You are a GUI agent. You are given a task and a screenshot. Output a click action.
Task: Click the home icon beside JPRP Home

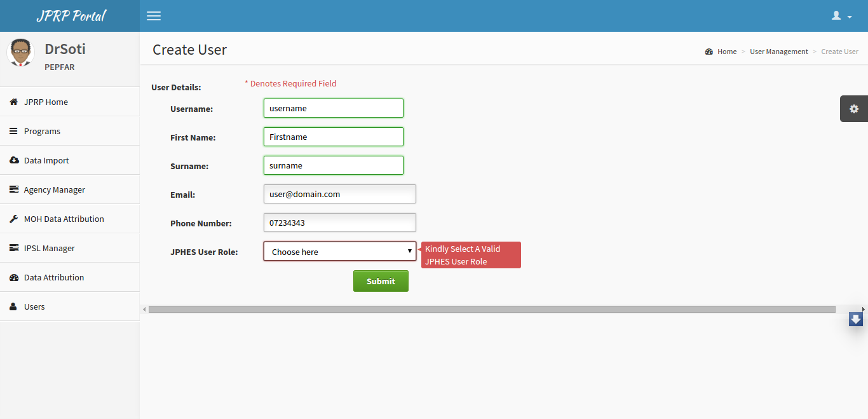click(14, 102)
